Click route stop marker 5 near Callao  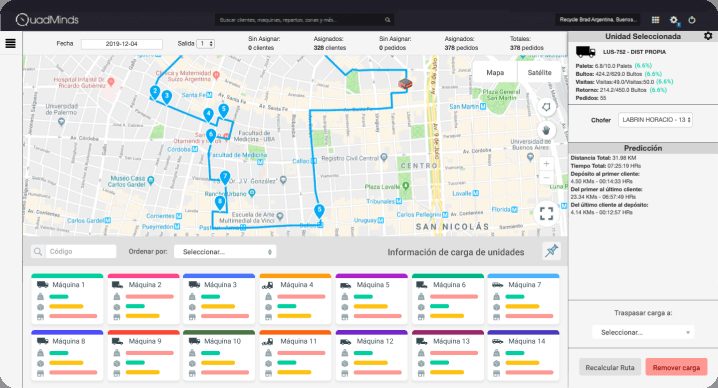319,211
